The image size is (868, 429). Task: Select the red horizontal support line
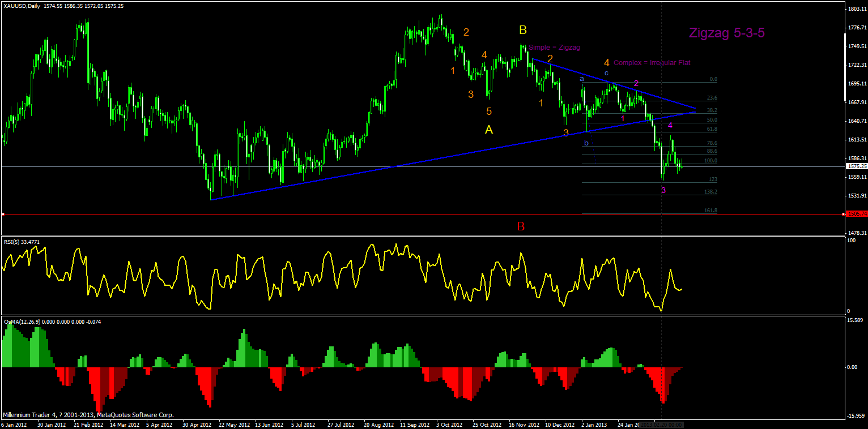coord(422,214)
